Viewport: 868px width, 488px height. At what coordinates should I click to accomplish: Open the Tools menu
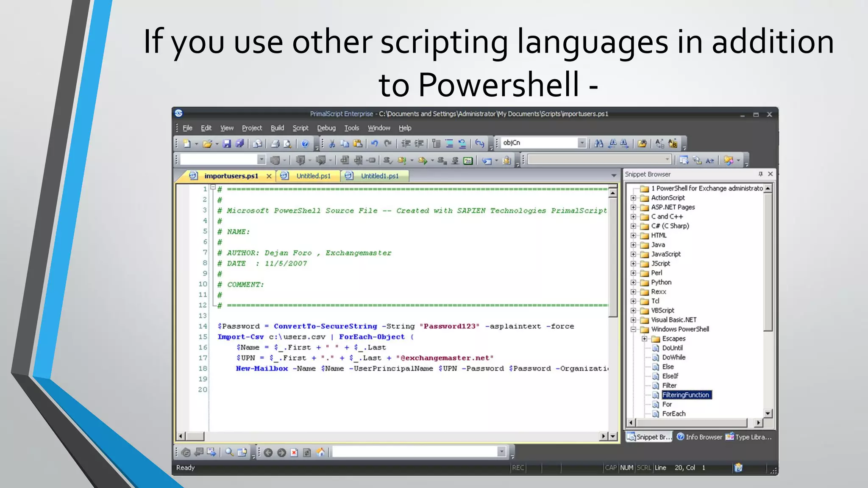351,128
